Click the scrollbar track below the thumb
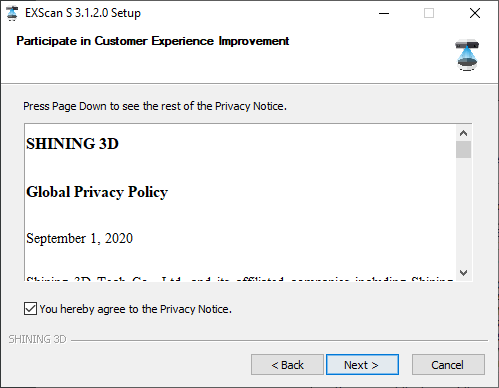Screen dimensions: 499x388 (x=463, y=212)
